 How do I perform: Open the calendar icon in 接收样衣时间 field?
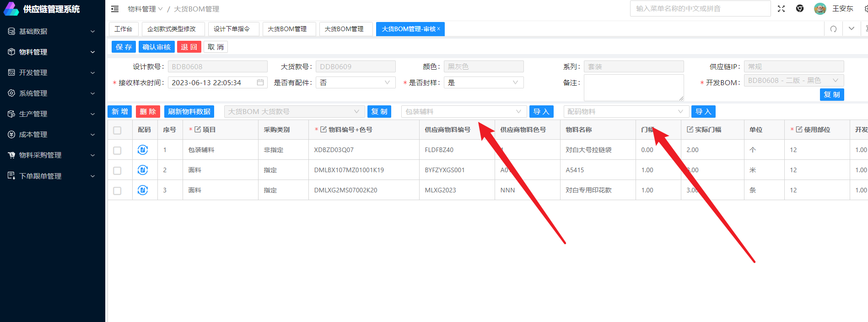[260, 82]
